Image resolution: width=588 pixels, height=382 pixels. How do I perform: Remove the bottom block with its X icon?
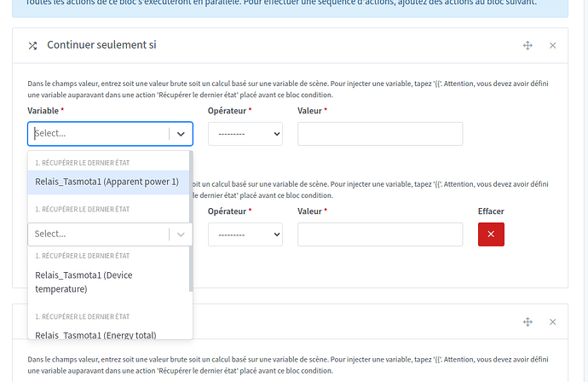(552, 321)
